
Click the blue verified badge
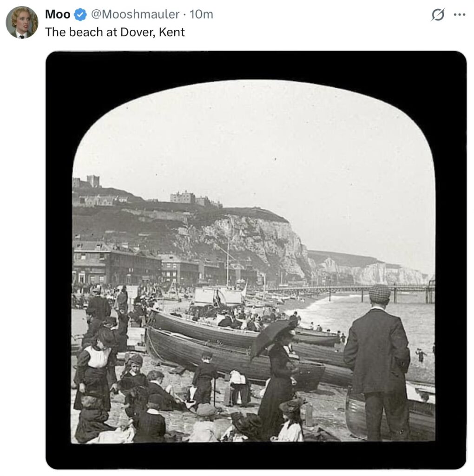[x=80, y=15]
